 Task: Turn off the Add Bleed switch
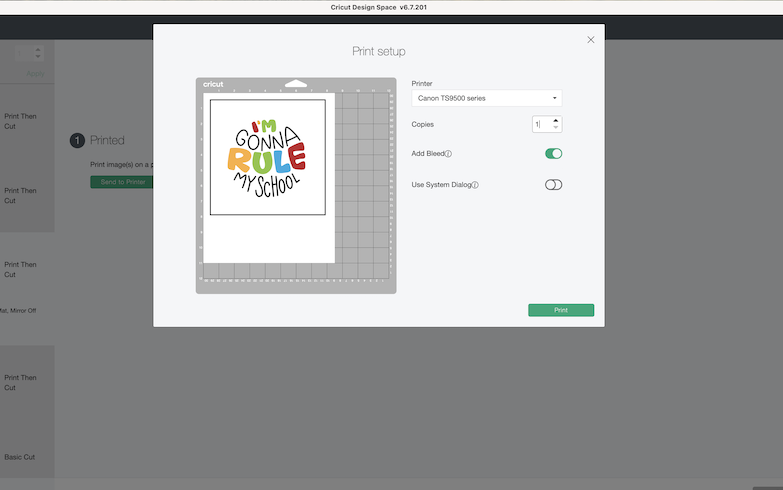[x=553, y=153]
